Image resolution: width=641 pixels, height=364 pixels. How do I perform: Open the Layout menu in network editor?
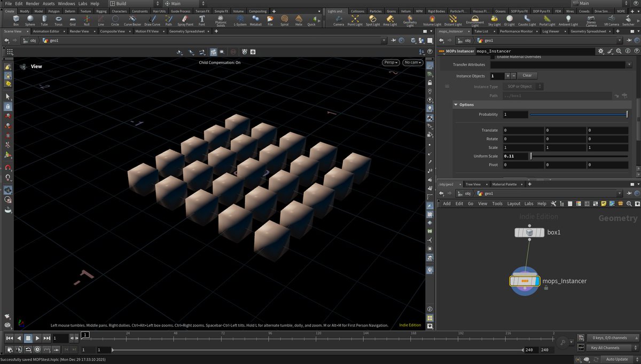[x=513, y=203]
